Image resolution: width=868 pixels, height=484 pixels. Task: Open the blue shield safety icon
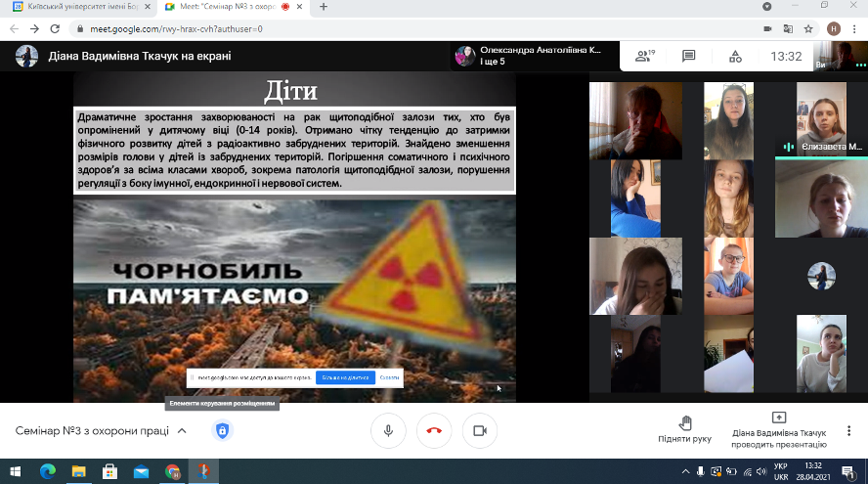click(222, 430)
